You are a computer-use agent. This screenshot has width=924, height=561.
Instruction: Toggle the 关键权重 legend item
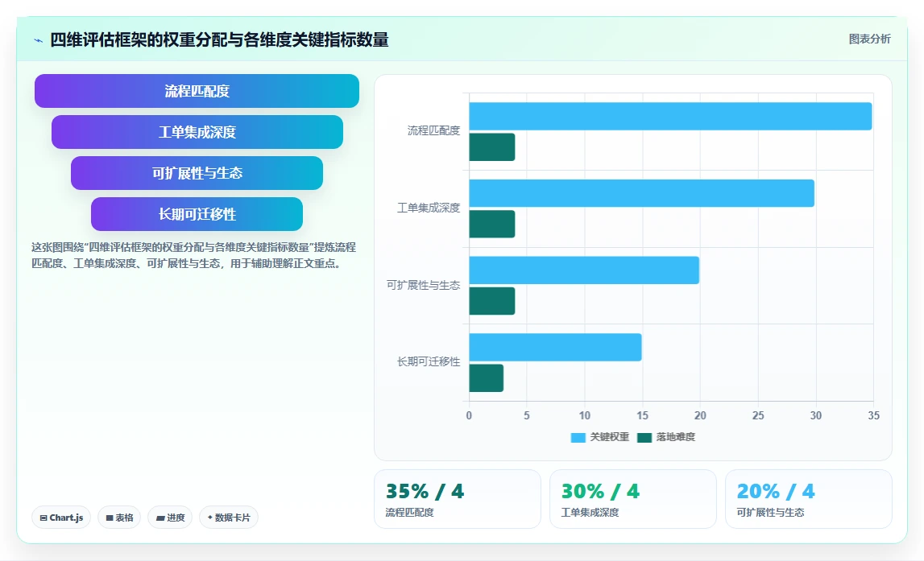[x=600, y=437]
